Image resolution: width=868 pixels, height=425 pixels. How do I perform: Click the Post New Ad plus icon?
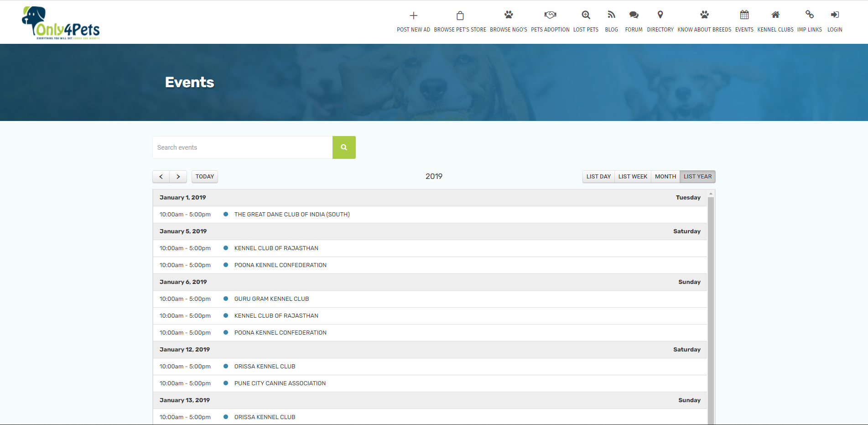413,16
